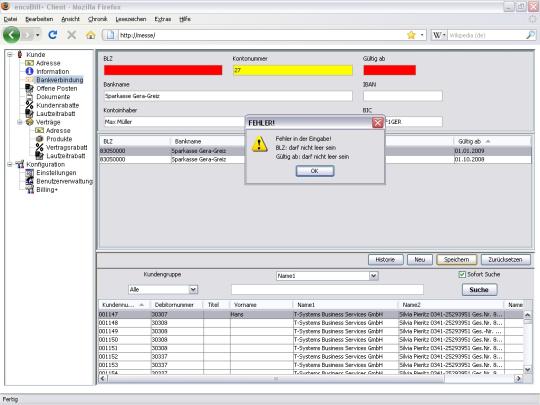540x405 pixels.
Task: Select Bankverbindung in the tree
Action: pos(60,80)
